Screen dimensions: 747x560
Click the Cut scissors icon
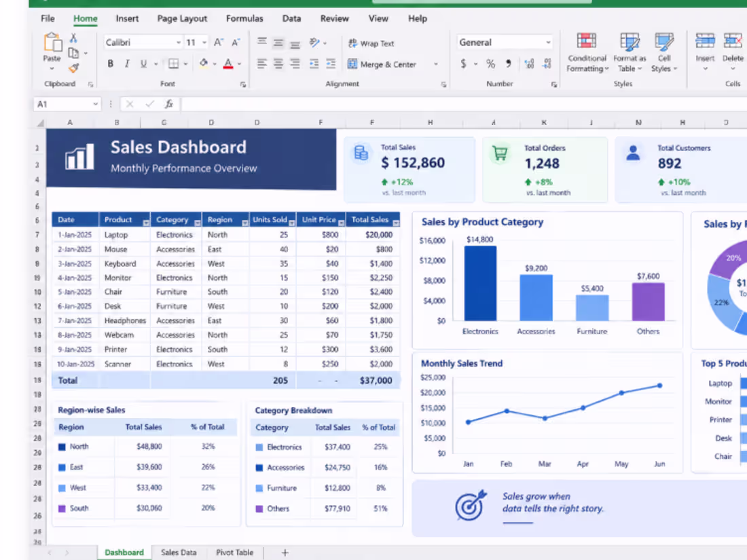73,38
